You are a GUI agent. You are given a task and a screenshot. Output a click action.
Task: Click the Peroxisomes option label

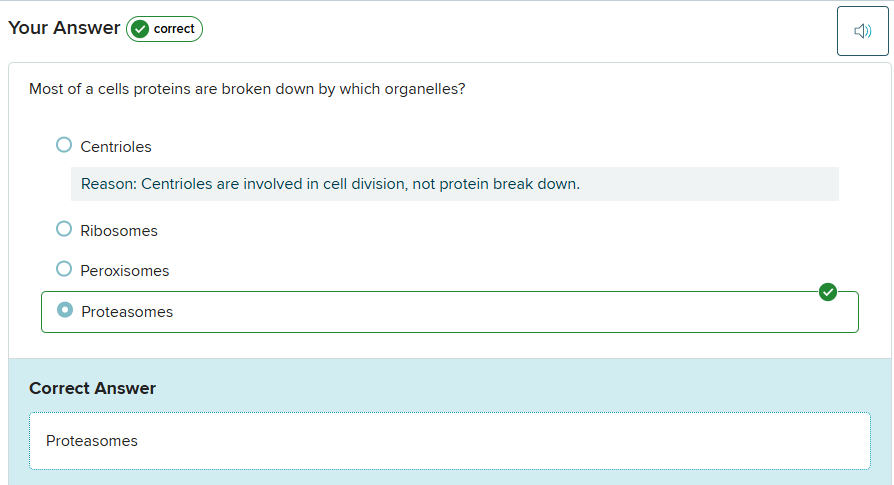coord(125,271)
